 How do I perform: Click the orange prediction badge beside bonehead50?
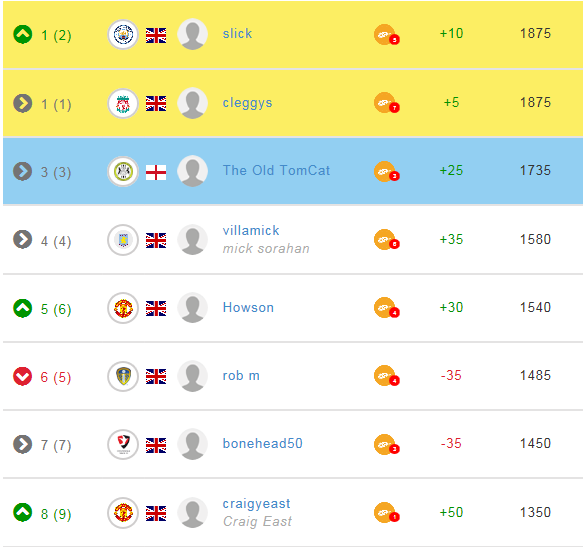point(387,444)
